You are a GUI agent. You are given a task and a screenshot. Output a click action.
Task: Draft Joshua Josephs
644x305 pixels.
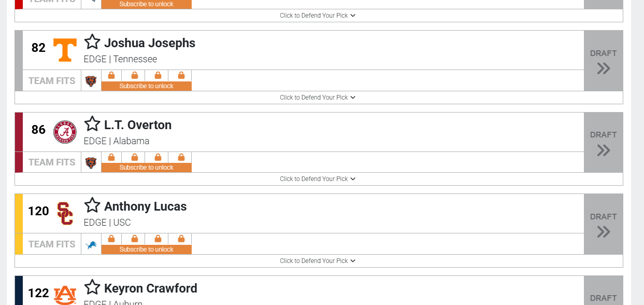pos(603,61)
